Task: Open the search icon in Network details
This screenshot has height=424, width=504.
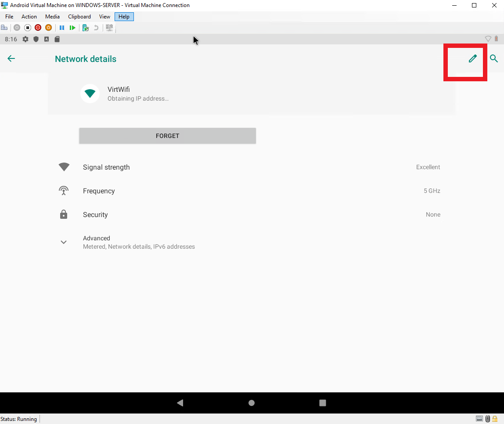Action: [493, 58]
